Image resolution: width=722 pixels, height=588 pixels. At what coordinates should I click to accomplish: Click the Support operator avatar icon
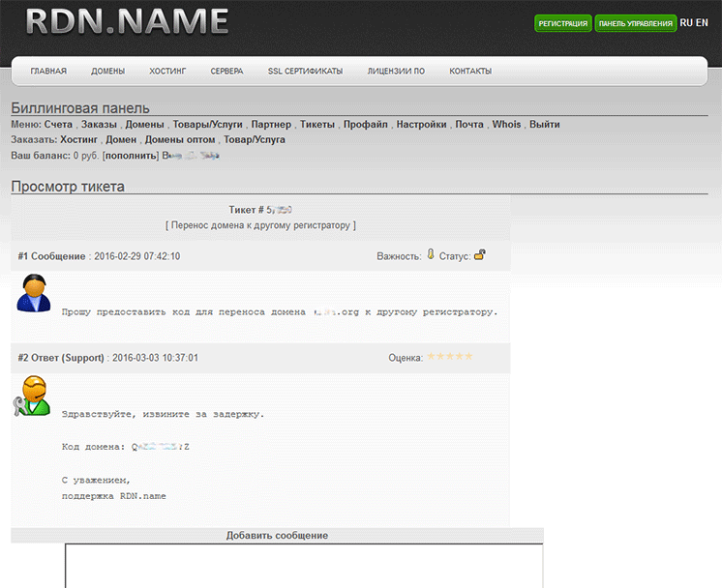32,396
